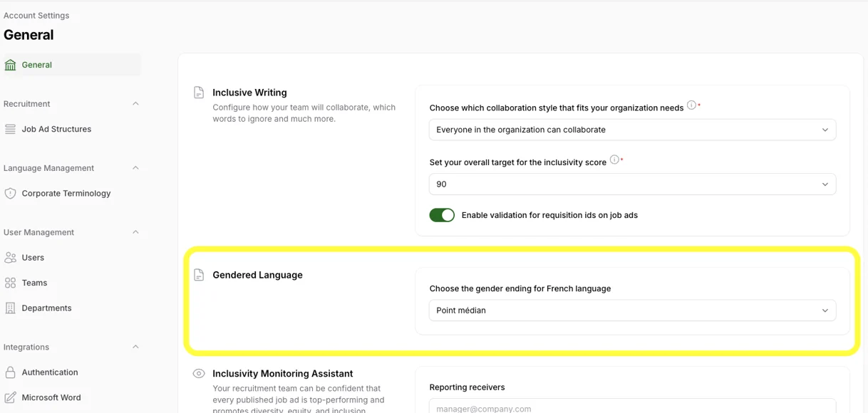This screenshot has height=413, width=868.
Task: Click the Job Ad Structures list icon
Action: point(10,129)
